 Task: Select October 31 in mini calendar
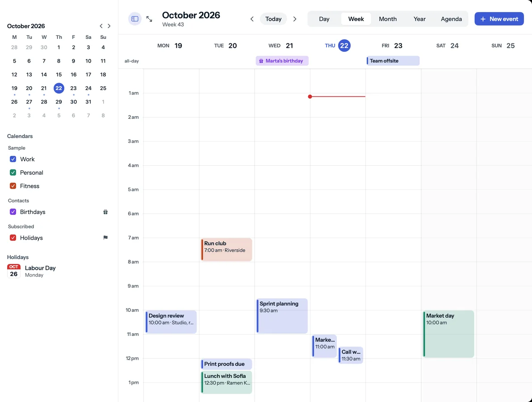[88, 102]
